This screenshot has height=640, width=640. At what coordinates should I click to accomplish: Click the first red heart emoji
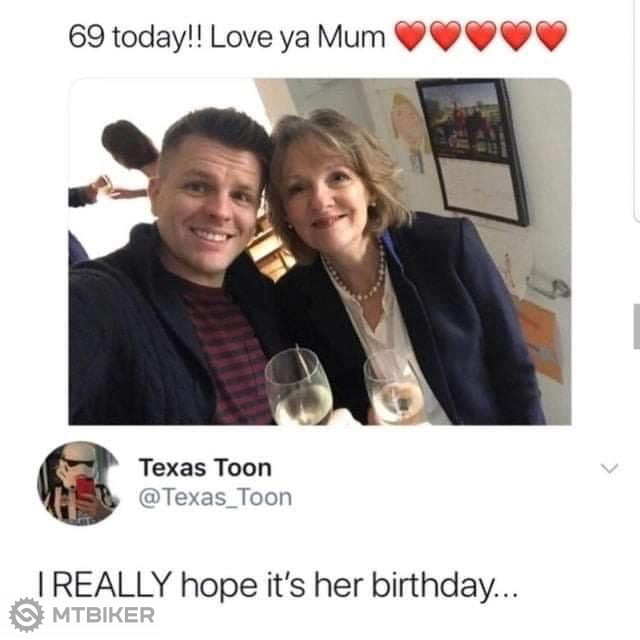tap(411, 37)
